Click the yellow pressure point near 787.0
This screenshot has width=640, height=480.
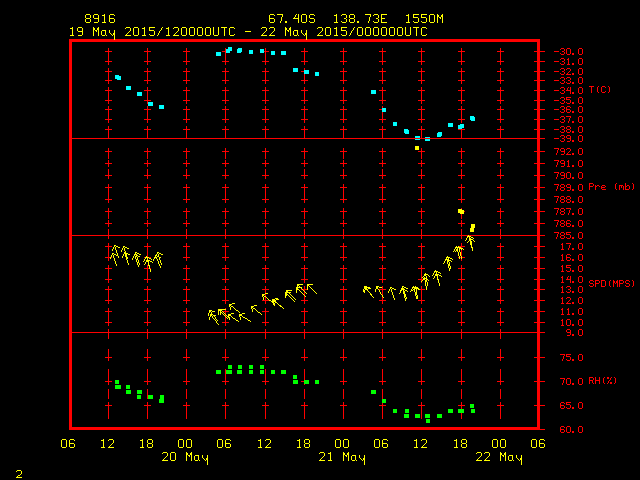tap(461, 212)
